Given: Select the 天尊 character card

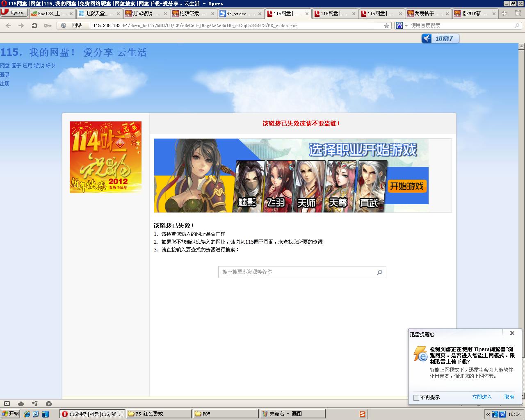Looking at the screenshot, I should click(x=340, y=186).
